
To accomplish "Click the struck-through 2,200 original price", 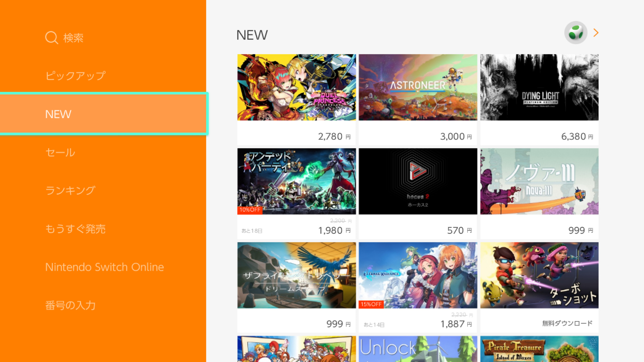I will [341, 221].
